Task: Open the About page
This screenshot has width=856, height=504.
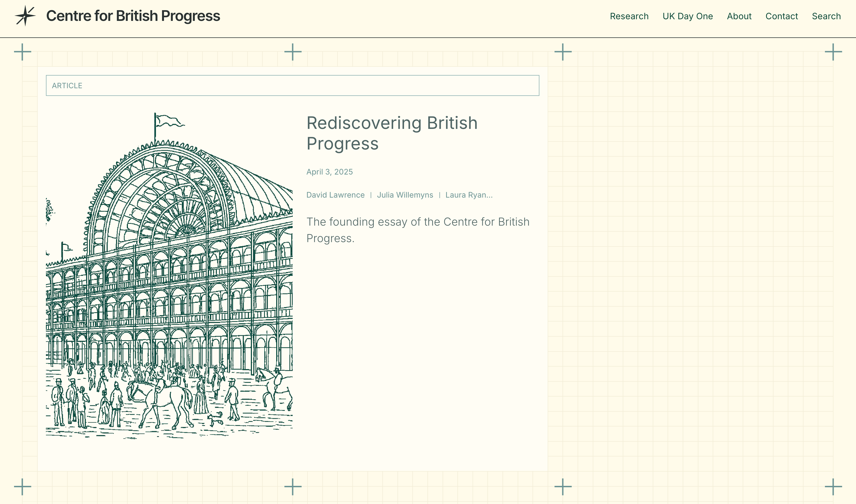Action: [x=739, y=16]
